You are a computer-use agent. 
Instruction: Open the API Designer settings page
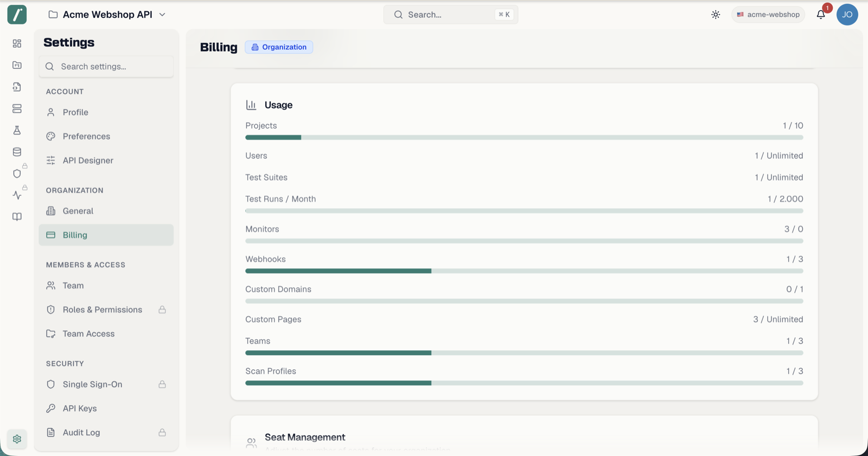pos(106,160)
